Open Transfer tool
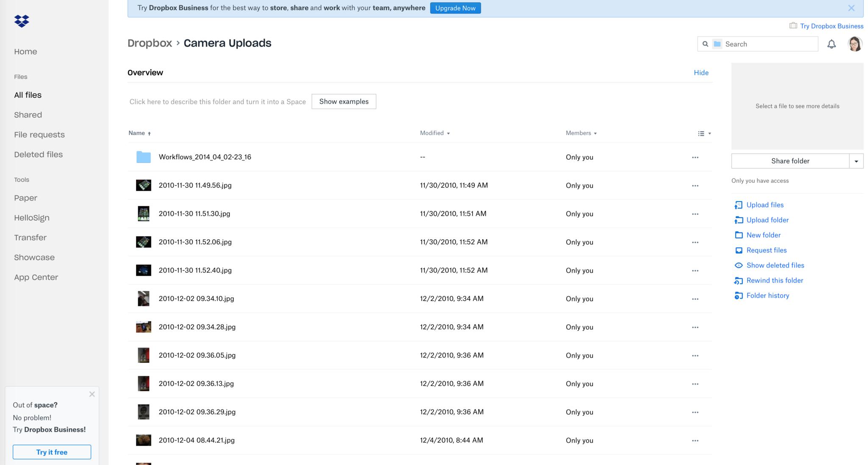 (x=30, y=238)
